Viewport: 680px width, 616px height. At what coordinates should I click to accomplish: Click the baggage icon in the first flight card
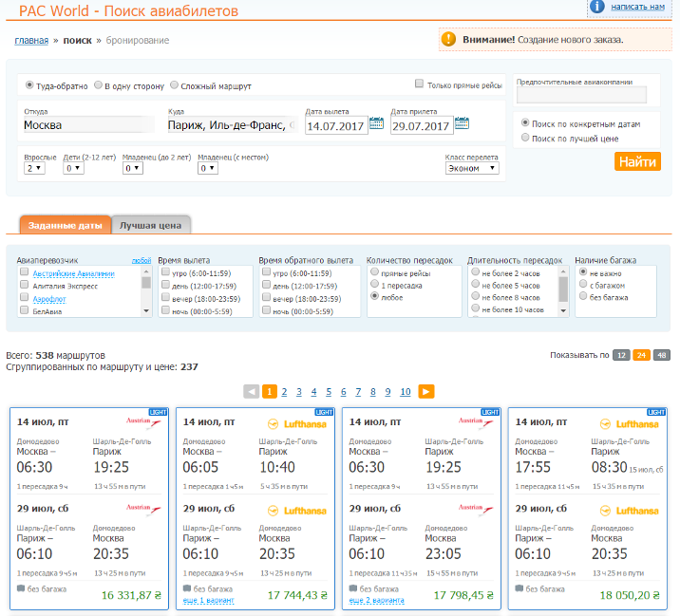click(x=21, y=588)
